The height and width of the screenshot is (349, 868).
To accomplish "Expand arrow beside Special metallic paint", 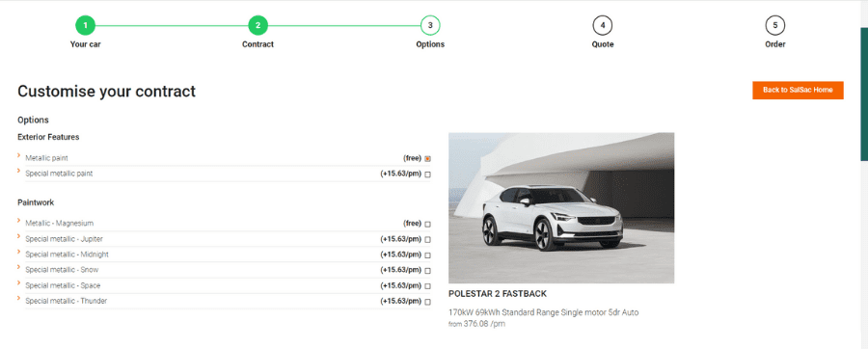I will pos(19,171).
